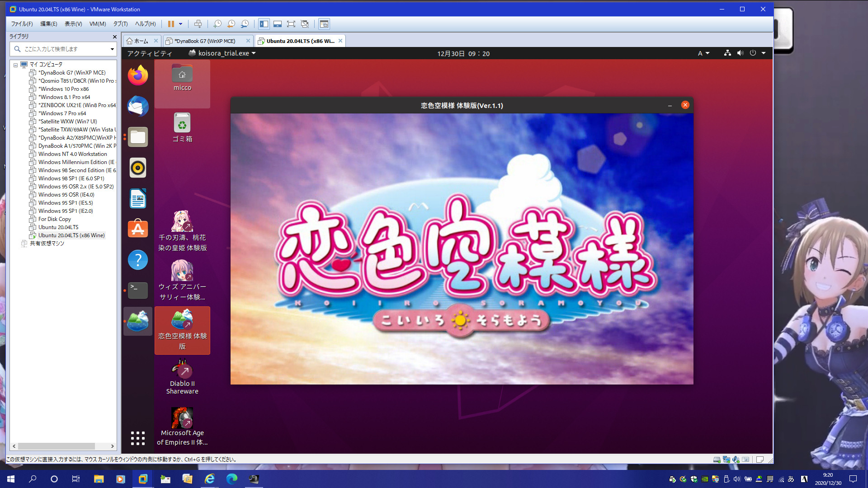
Task: Close the Ubuntu 20.04LTS (x86 Wine) tab
Action: tap(340, 41)
